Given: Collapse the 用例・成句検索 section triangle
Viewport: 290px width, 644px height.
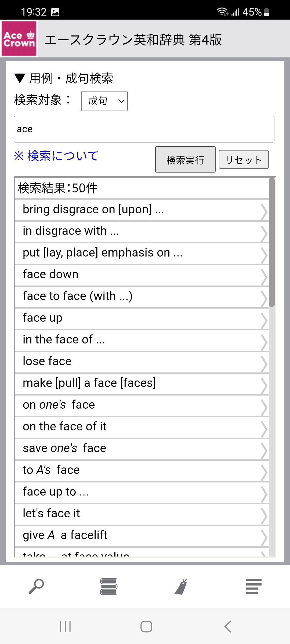Looking at the screenshot, I should 20,79.
